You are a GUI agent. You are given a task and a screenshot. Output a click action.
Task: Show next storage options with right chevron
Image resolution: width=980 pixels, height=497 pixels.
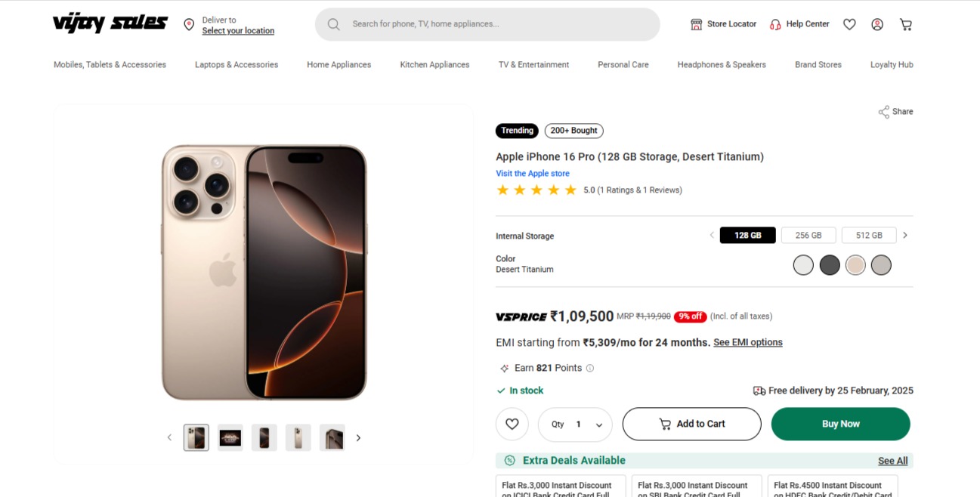pyautogui.click(x=905, y=236)
